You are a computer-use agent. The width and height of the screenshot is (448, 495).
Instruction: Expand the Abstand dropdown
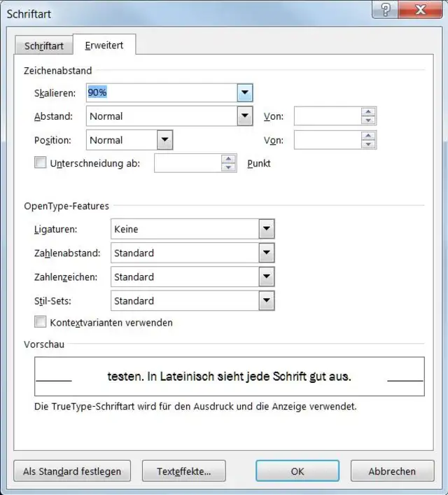244,116
